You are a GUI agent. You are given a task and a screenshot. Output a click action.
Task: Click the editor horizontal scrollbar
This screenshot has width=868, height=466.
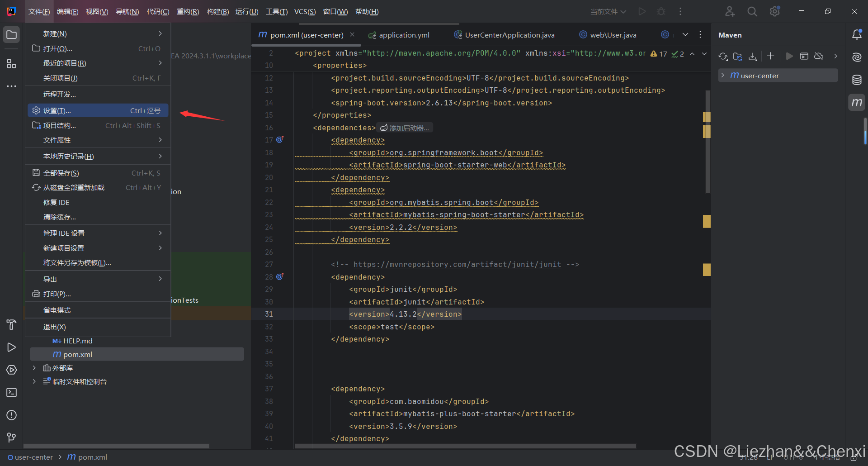click(x=466, y=446)
